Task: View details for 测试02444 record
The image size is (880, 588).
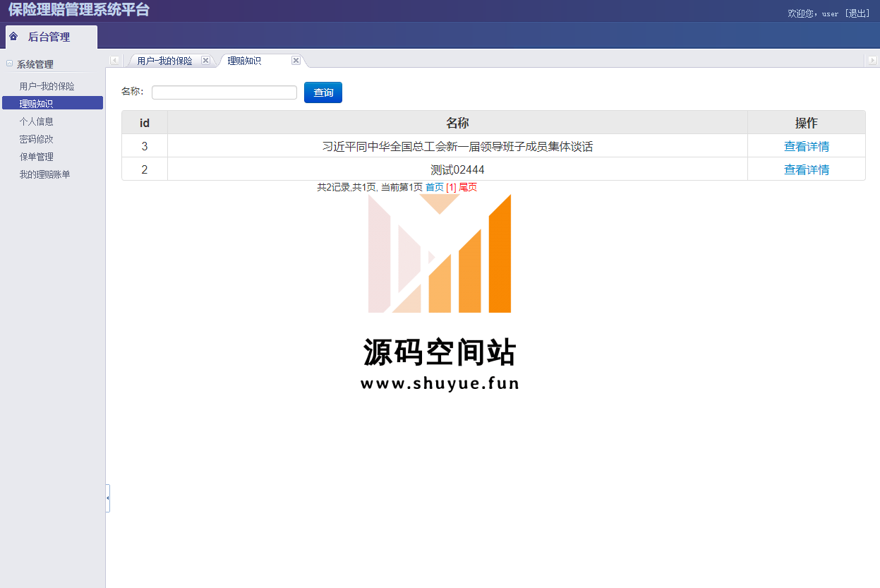Action: pos(807,169)
